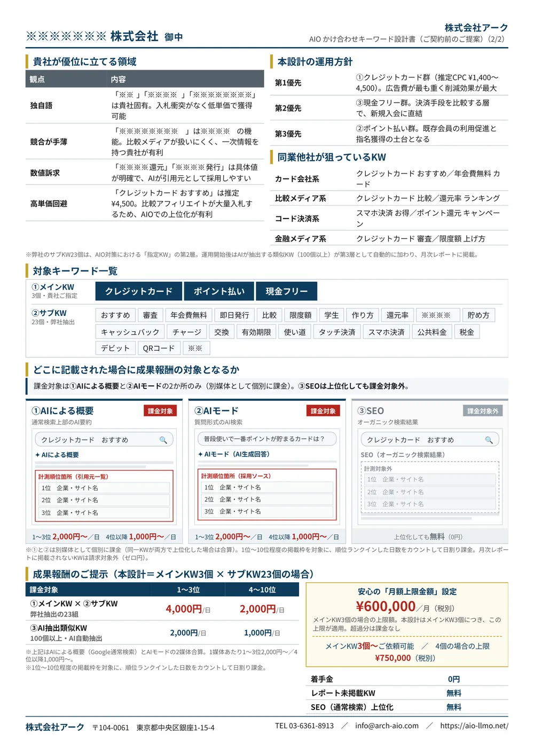Click the magnifier icon in the AIによる概要 search box
This screenshot has width=534, height=756.
[163, 440]
